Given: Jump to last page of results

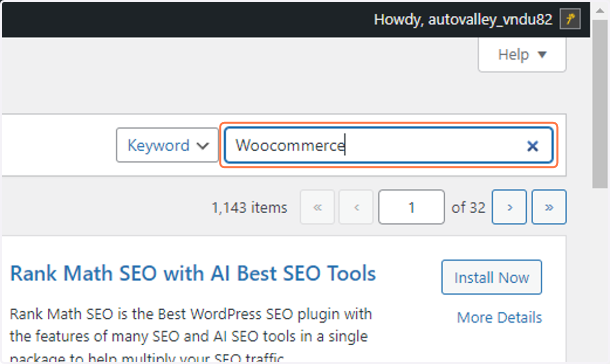Looking at the screenshot, I should 549,207.
